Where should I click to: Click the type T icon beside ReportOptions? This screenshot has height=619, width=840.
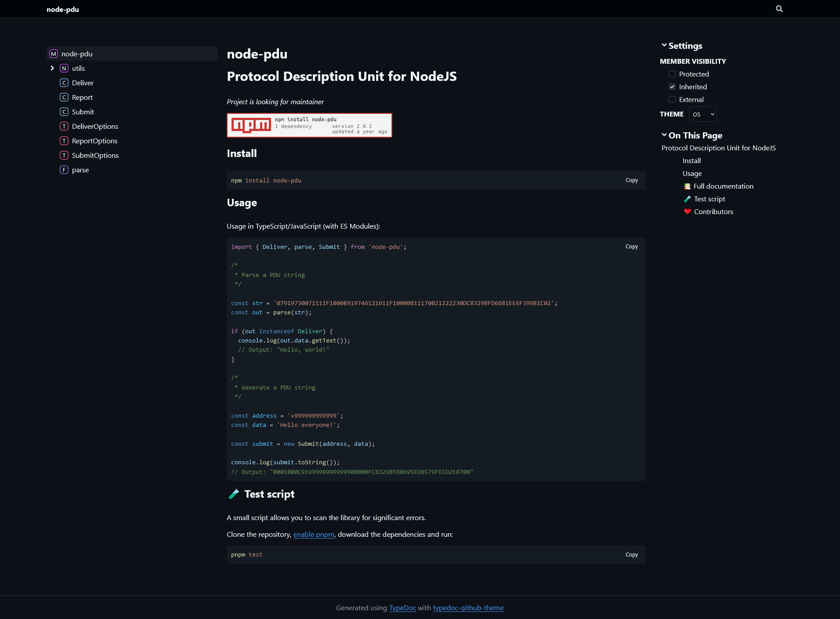coord(64,141)
